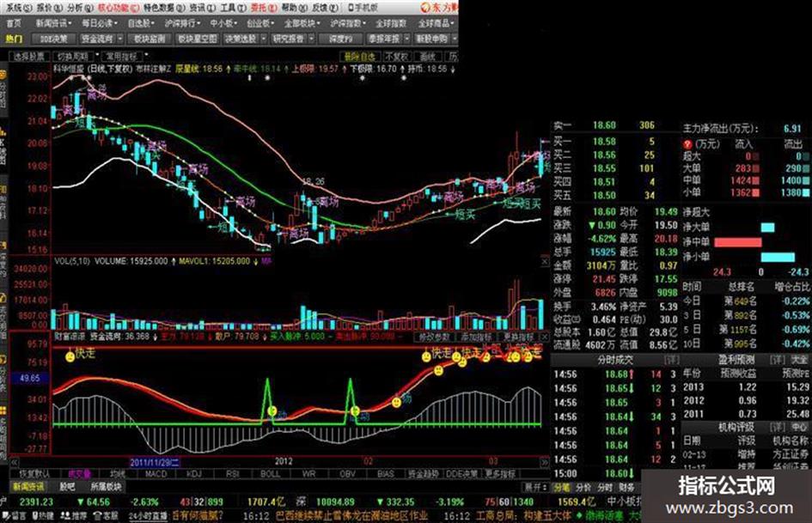Click the 板块监测 toolbar button

point(150,39)
